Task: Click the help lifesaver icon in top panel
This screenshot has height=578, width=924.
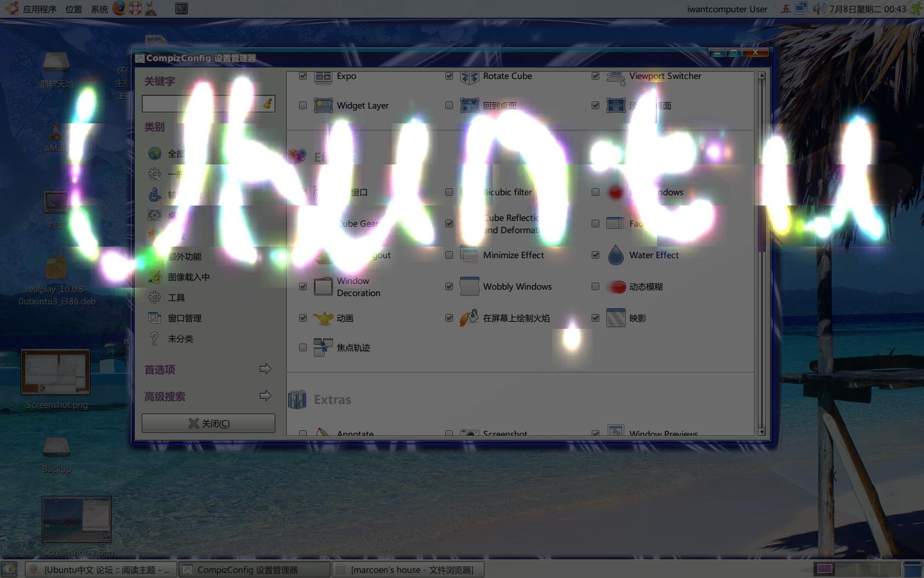Action: click(135, 8)
